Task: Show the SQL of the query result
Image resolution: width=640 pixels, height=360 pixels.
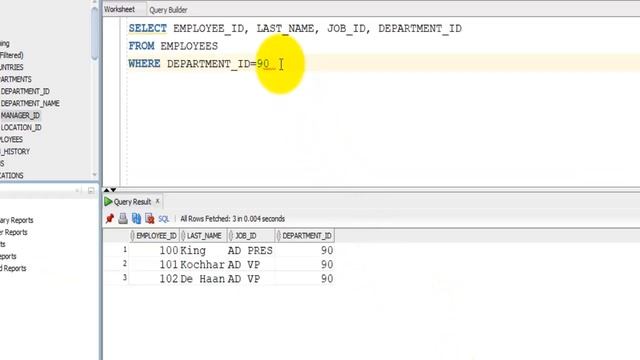Action: 164,219
